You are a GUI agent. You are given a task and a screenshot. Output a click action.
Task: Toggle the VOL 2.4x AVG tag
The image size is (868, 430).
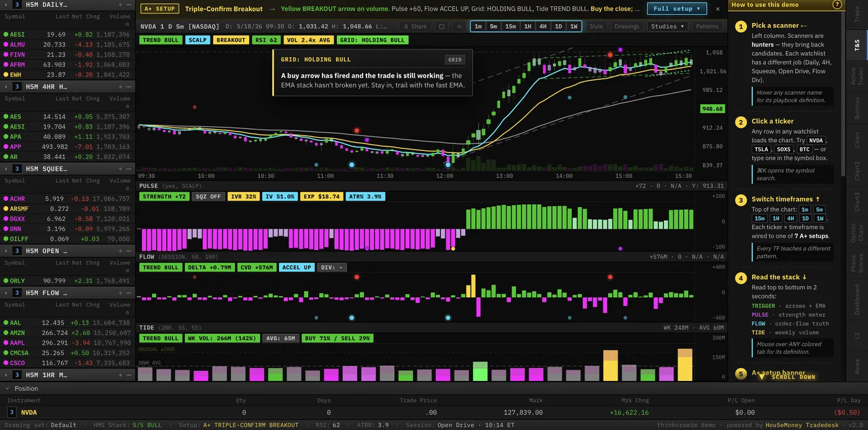pyautogui.click(x=309, y=40)
